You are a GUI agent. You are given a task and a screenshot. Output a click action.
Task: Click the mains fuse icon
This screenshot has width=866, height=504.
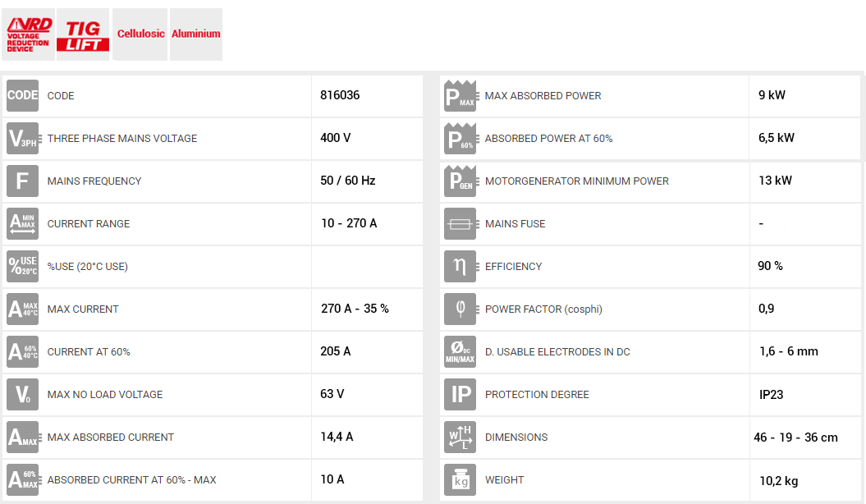460,223
